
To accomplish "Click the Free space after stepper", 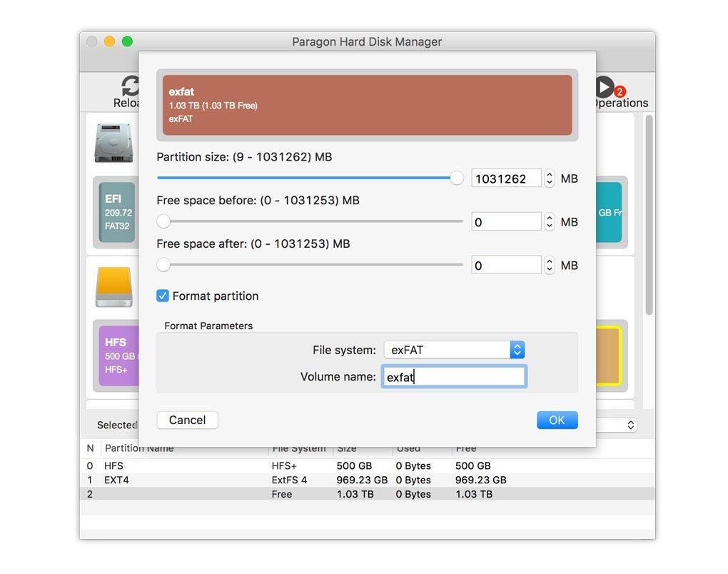I will click(x=550, y=265).
